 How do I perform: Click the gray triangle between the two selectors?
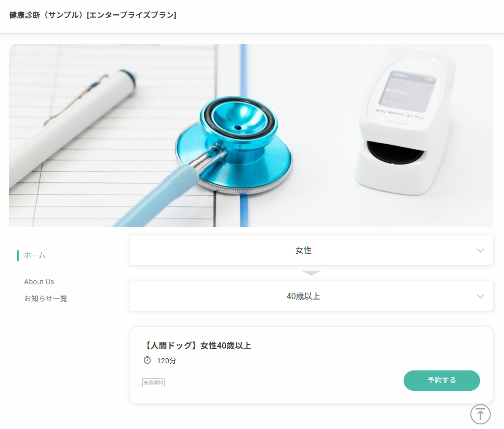pyautogui.click(x=311, y=273)
